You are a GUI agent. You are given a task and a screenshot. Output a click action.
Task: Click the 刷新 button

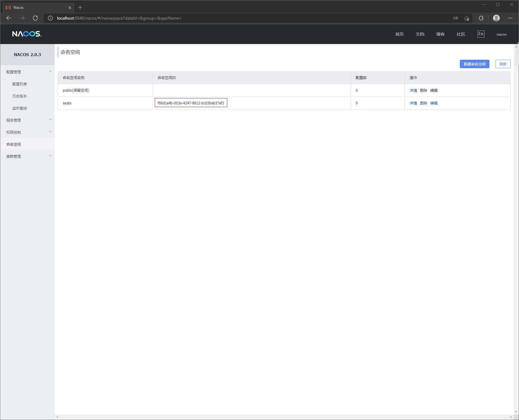pos(503,64)
